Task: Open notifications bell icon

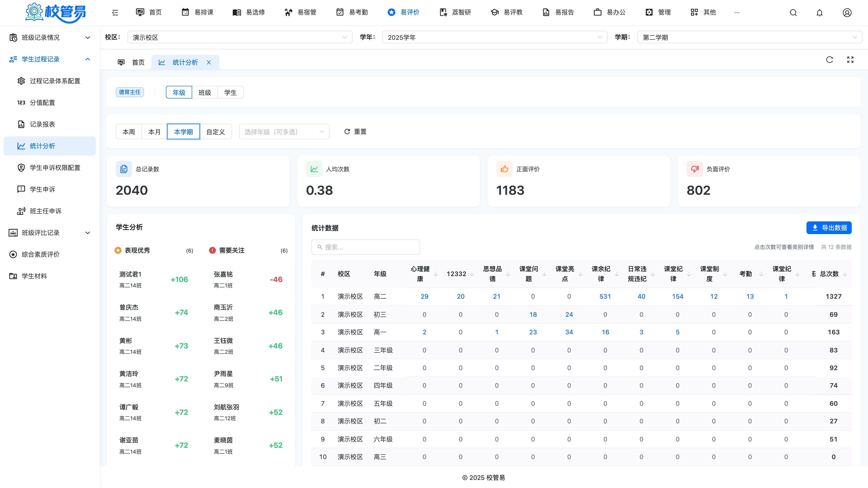Action: (819, 12)
